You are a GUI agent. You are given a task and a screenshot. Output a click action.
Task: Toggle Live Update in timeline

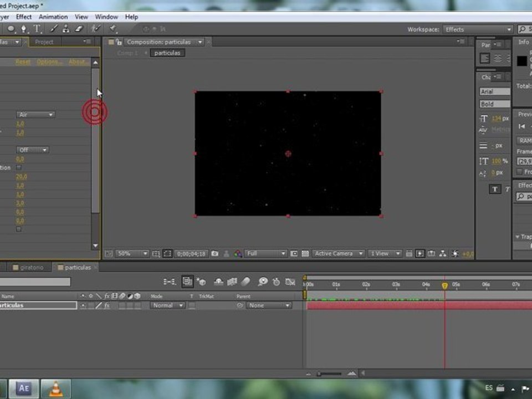[187, 282]
